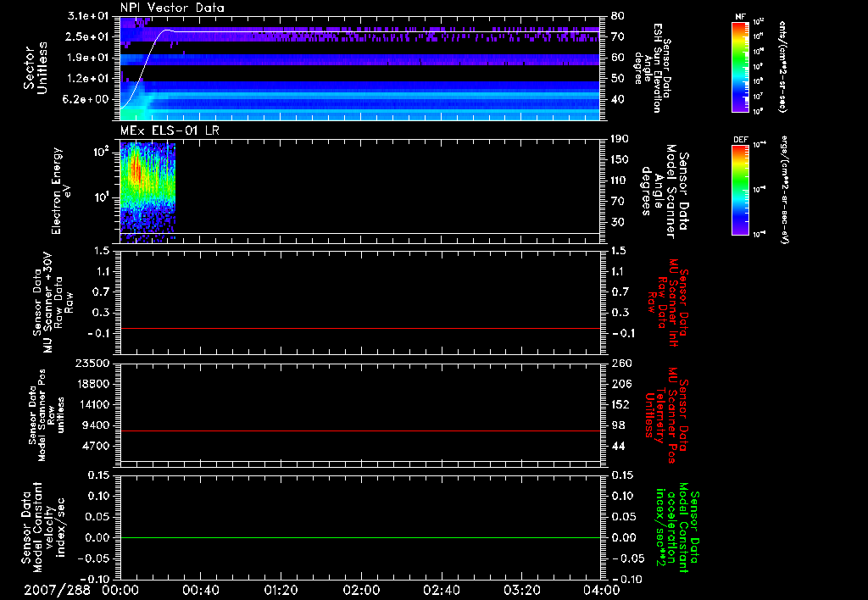Click the '44' telemetry tick value
The width and height of the screenshot is (868, 600).
(x=618, y=446)
